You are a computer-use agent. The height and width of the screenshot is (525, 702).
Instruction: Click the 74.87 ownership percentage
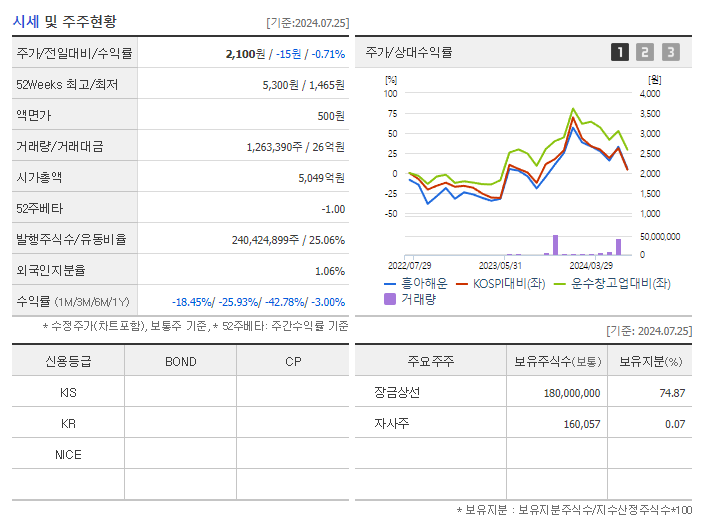tap(672, 393)
